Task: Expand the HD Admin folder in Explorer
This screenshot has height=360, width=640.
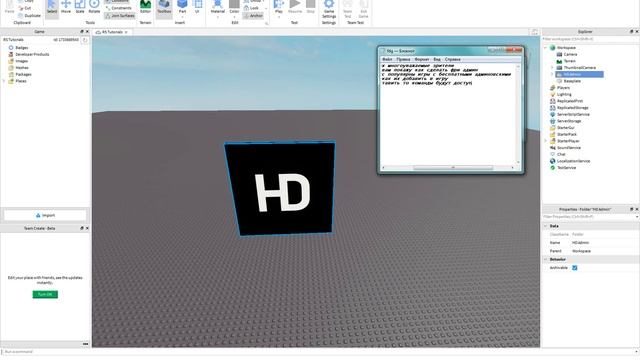Action: point(552,74)
